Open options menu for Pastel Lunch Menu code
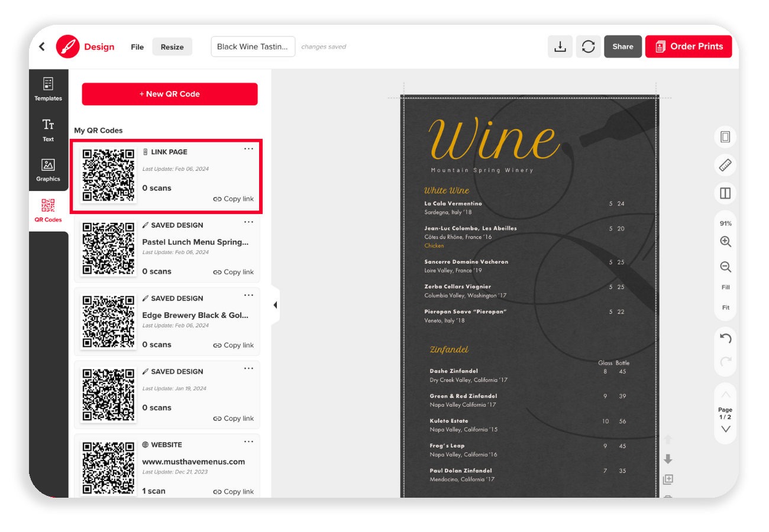The height and width of the screenshot is (532, 769). (249, 222)
